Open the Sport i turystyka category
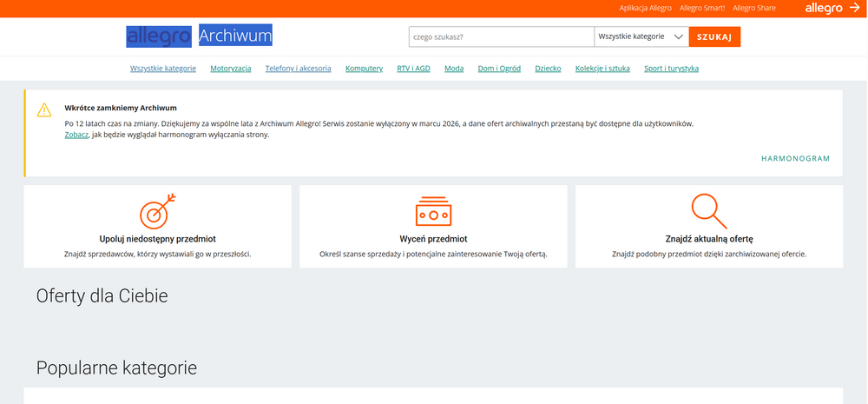The height and width of the screenshot is (404, 868). point(671,69)
